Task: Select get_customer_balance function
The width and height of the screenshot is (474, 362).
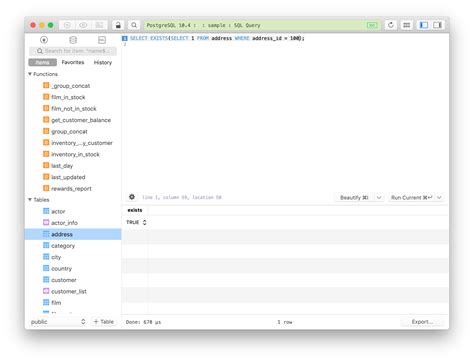Action: pos(81,120)
